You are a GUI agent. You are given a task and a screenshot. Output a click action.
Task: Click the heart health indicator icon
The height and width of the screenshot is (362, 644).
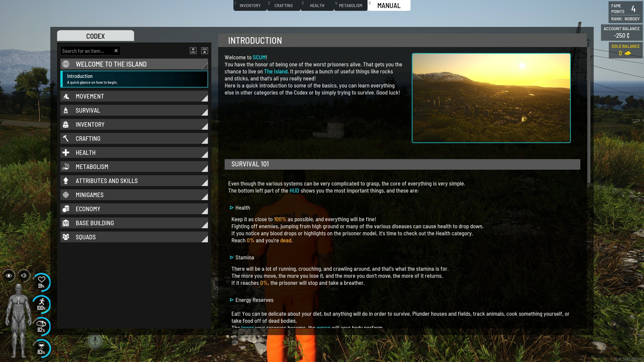pos(42,280)
